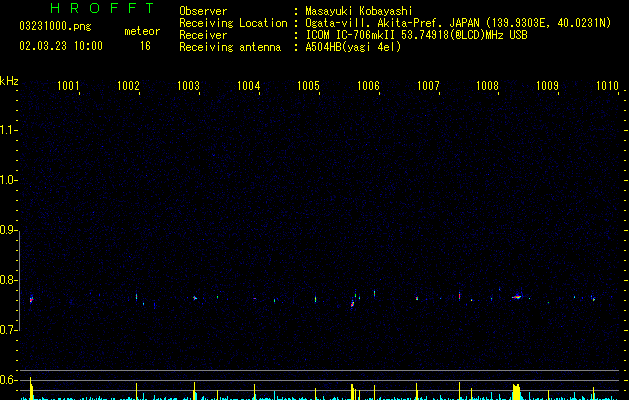Click the 0.8 frequency axis label

pyautogui.click(x=8, y=280)
